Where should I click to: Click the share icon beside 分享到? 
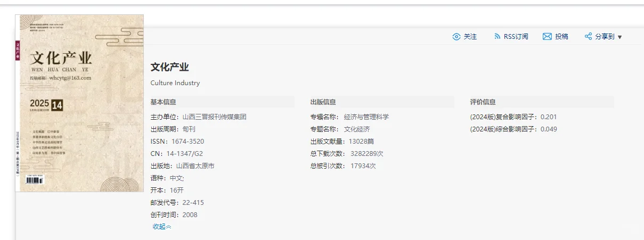tap(589, 37)
